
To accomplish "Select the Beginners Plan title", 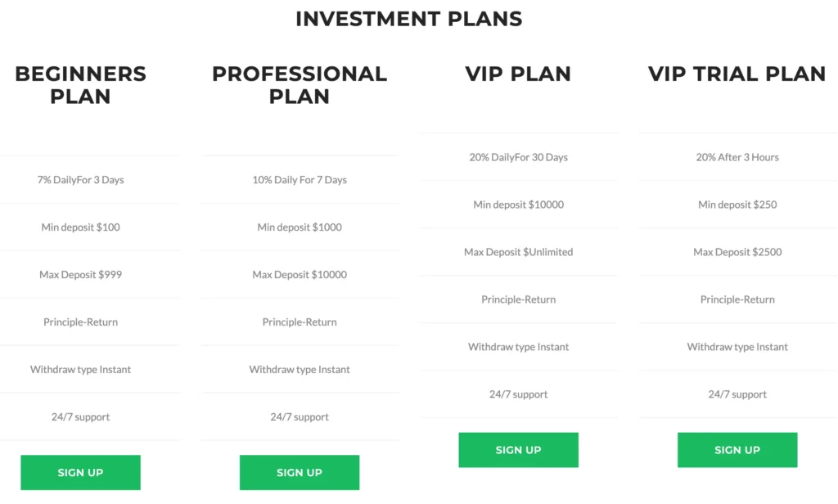I will [x=80, y=84].
